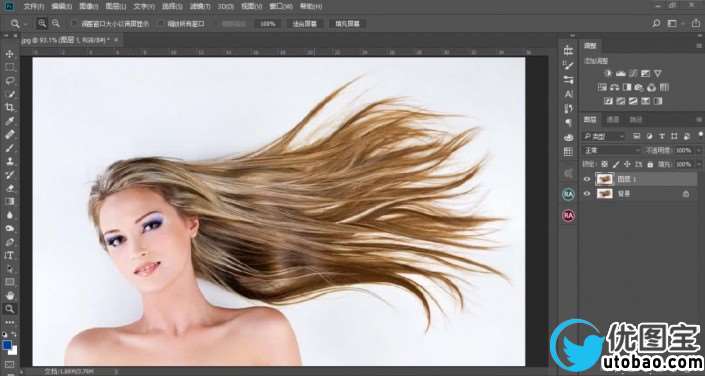Select the Hand tool
Screen dimensions: 705x376
click(9, 295)
